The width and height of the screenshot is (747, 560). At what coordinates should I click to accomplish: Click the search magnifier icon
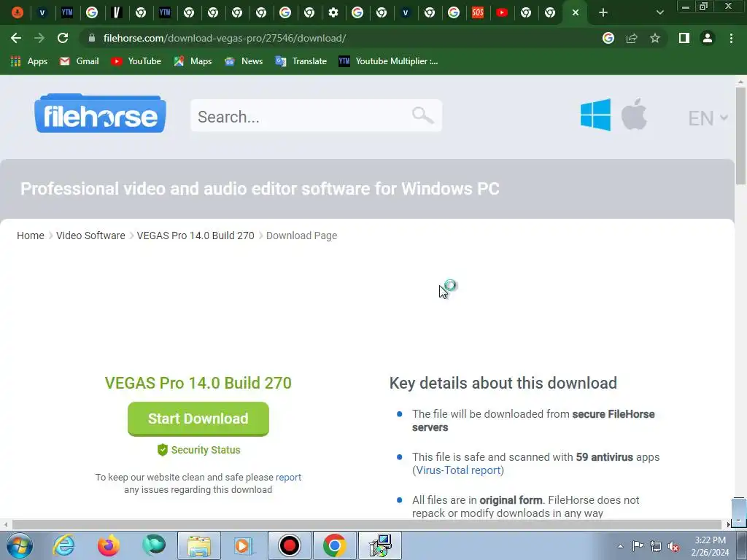[x=422, y=115]
